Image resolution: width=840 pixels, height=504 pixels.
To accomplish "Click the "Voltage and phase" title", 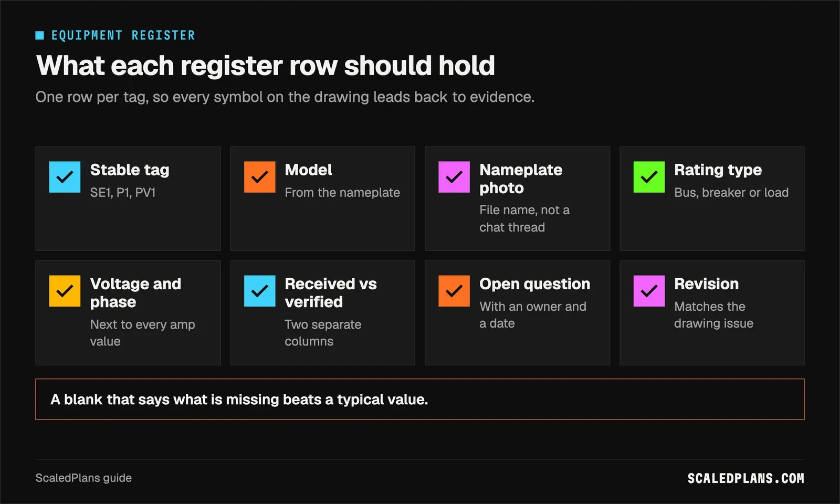I will (x=135, y=293).
